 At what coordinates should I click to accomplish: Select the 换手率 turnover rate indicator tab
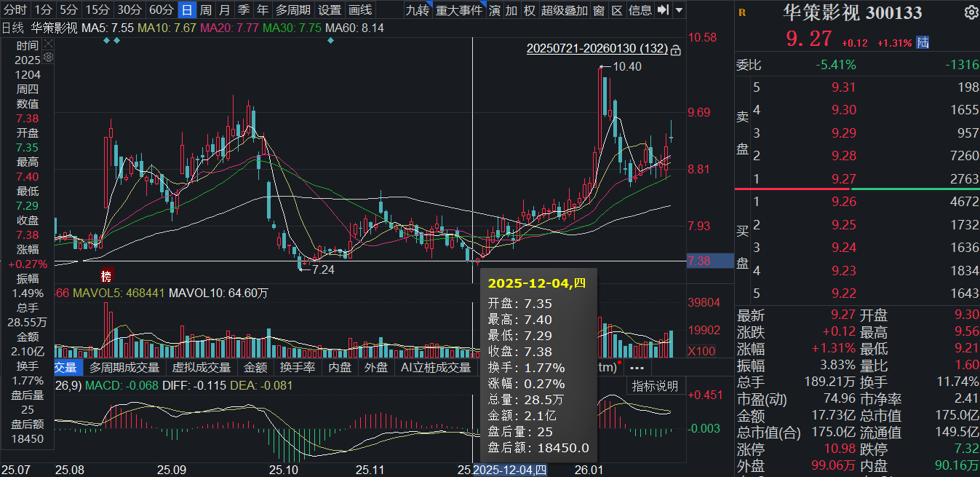298,368
